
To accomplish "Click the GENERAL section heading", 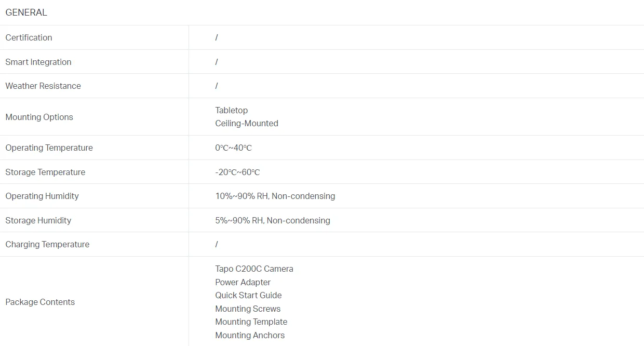I will point(26,12).
